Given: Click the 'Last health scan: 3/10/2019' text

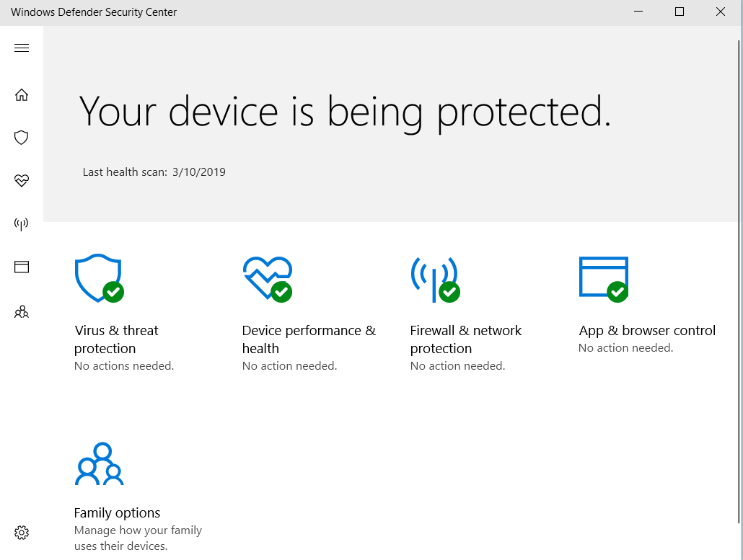Looking at the screenshot, I should [154, 172].
